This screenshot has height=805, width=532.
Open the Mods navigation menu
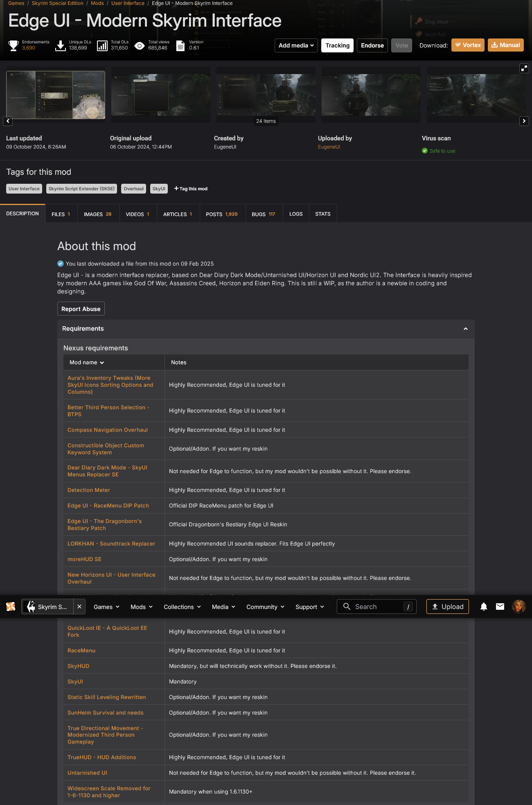tap(141, 607)
